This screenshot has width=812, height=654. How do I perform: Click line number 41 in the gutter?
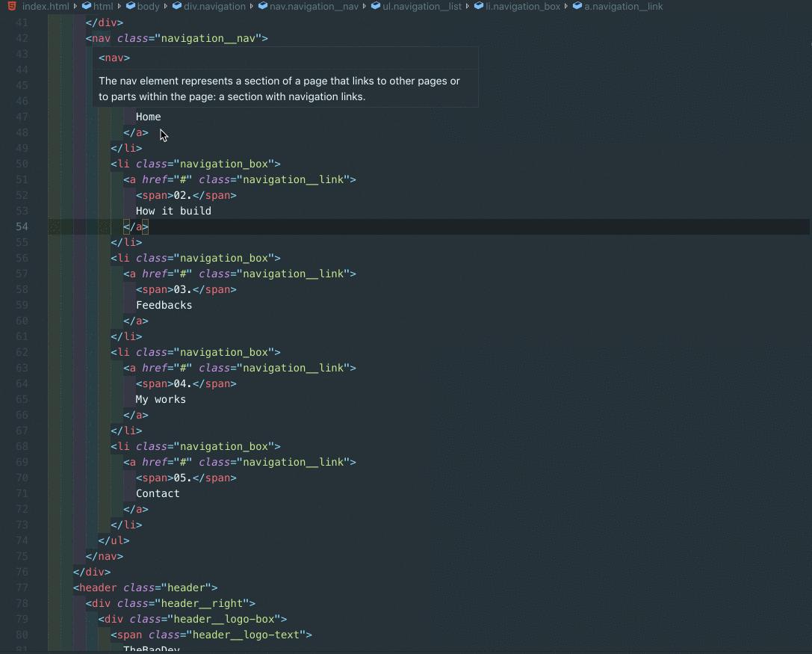[22, 22]
